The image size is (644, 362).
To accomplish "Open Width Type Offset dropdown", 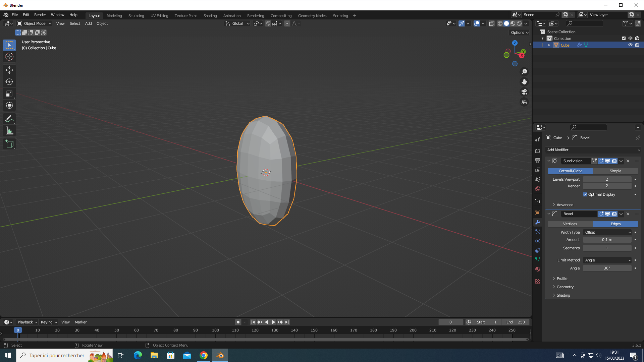I will 607,232.
